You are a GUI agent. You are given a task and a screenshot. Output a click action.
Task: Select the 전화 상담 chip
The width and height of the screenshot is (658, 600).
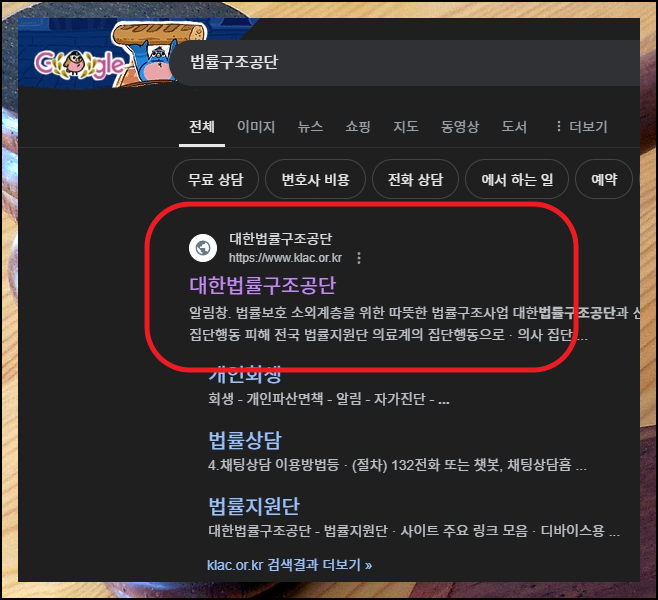pyautogui.click(x=415, y=179)
